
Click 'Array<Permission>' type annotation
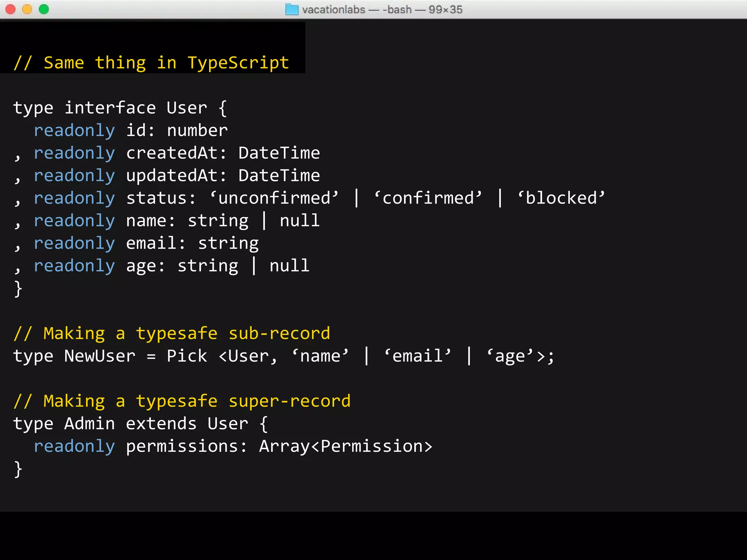[x=345, y=446]
